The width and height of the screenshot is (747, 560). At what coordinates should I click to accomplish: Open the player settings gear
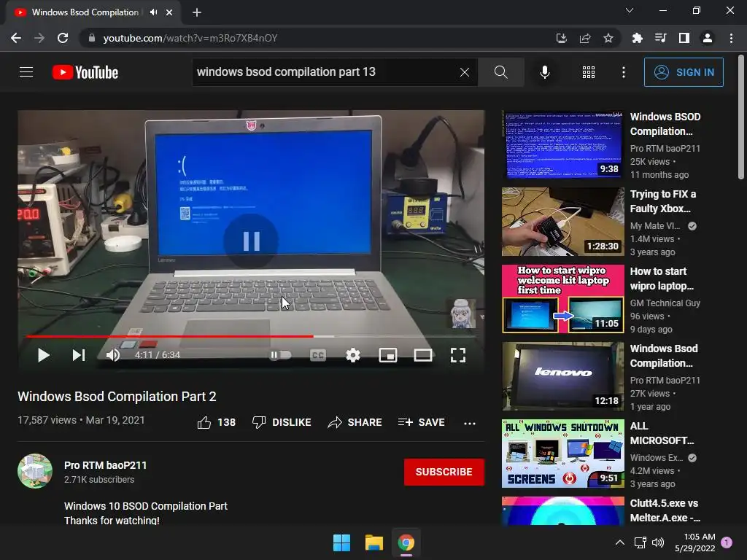pos(353,355)
